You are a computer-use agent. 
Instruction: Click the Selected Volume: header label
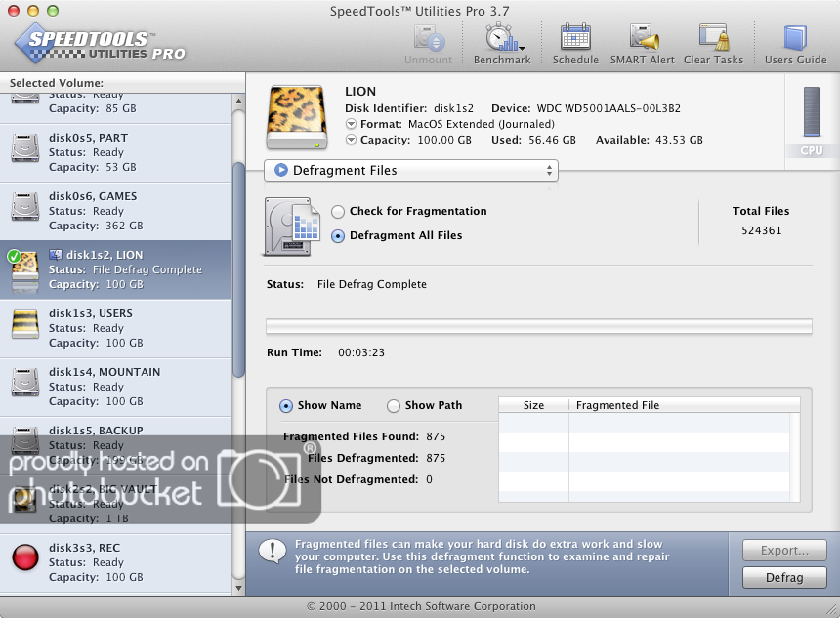[x=57, y=83]
